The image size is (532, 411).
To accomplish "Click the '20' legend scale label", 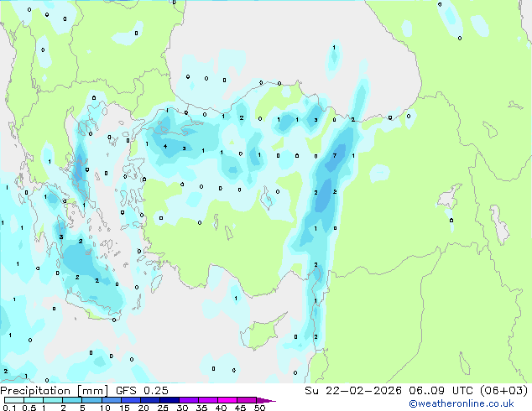I will click(x=143, y=408).
